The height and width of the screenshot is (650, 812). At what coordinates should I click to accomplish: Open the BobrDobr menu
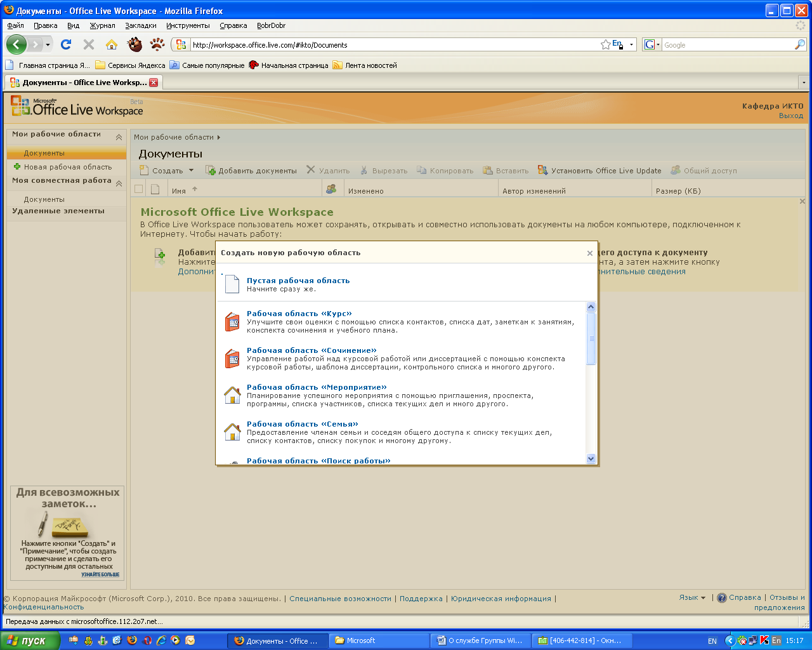[271, 25]
